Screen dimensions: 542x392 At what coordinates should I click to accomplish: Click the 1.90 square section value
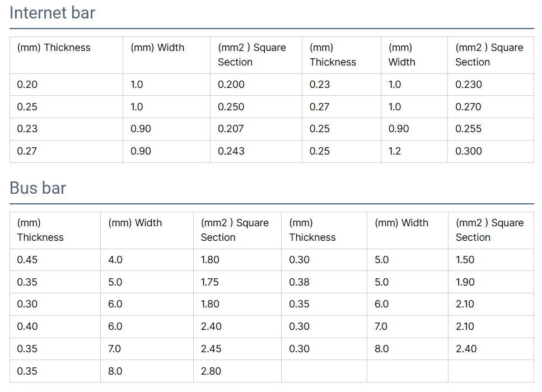465,282
